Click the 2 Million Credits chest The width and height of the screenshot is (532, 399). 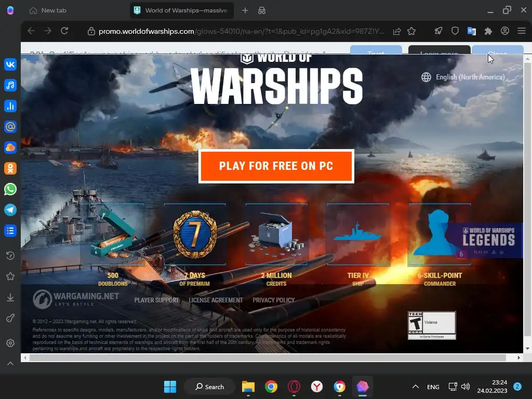(x=276, y=234)
